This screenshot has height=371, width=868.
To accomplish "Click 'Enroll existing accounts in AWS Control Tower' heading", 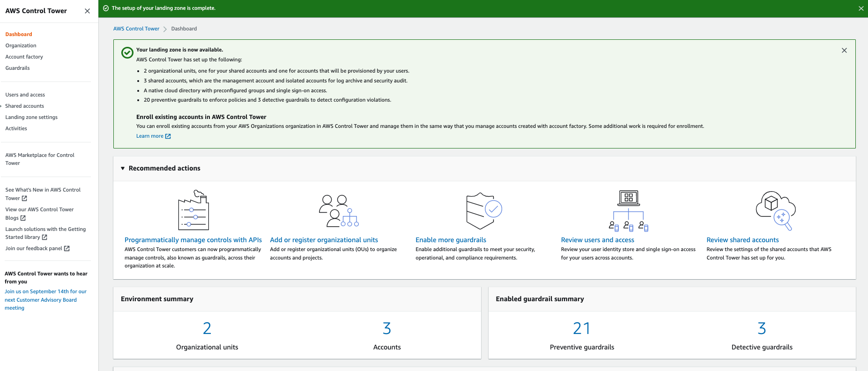I will pyautogui.click(x=201, y=117).
